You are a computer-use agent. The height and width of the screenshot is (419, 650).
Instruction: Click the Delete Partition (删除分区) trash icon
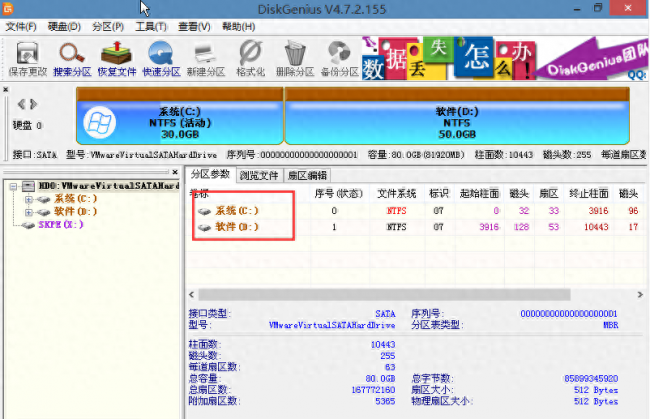(x=295, y=59)
